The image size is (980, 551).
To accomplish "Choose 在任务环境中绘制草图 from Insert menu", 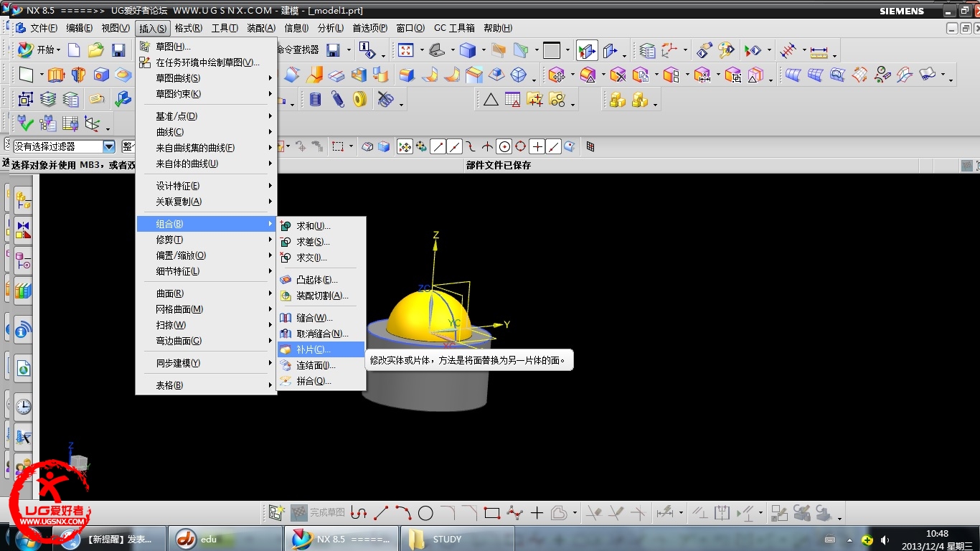I will tap(206, 62).
